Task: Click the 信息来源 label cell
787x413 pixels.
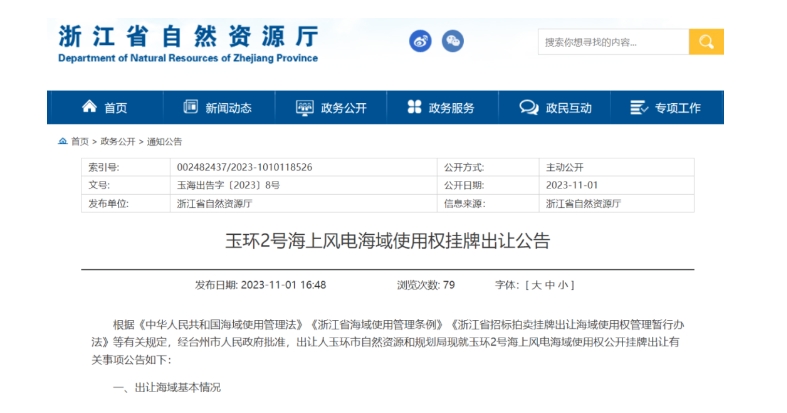Action: [488, 203]
